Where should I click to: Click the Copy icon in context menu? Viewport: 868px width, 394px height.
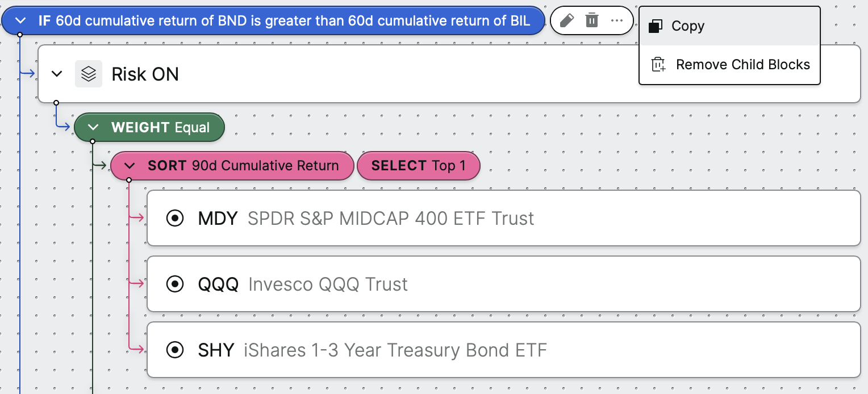656,26
